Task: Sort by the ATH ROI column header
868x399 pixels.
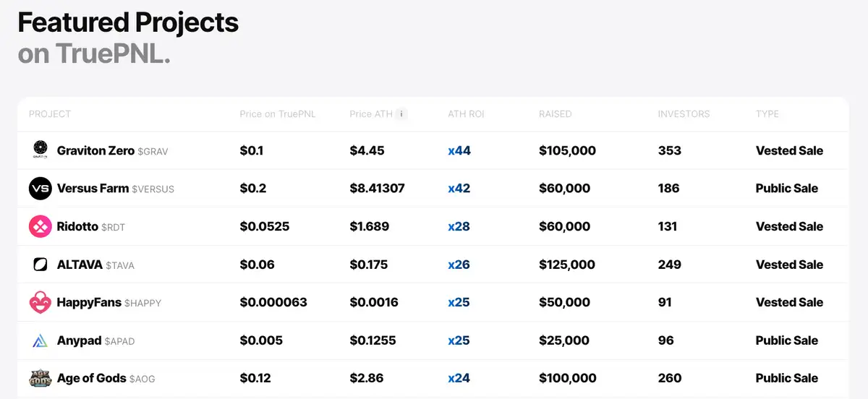Action: coord(466,114)
